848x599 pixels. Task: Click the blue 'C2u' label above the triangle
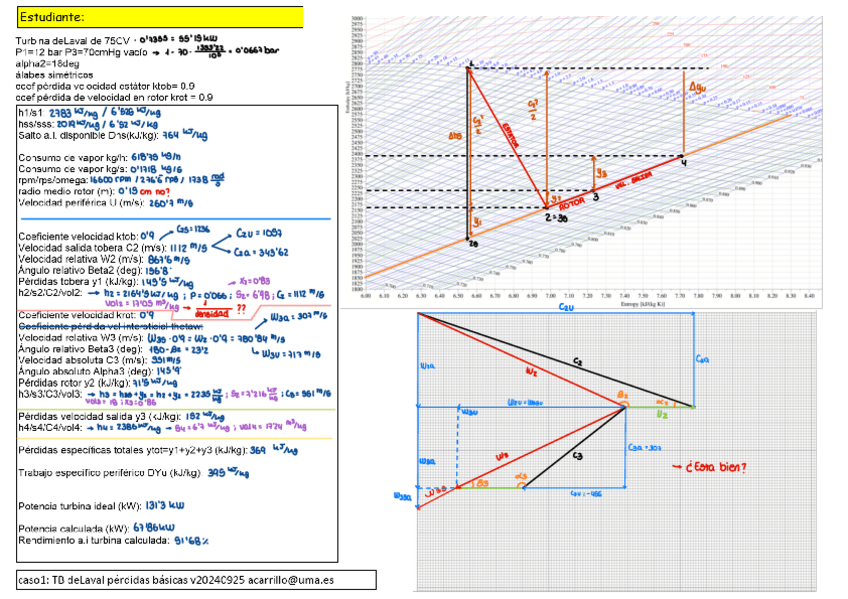click(x=566, y=307)
